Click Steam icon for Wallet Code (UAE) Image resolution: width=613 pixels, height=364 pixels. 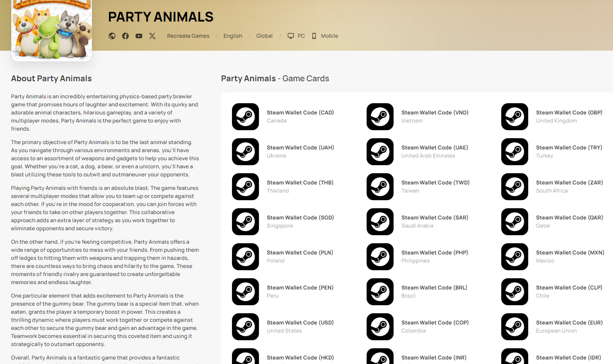point(380,152)
